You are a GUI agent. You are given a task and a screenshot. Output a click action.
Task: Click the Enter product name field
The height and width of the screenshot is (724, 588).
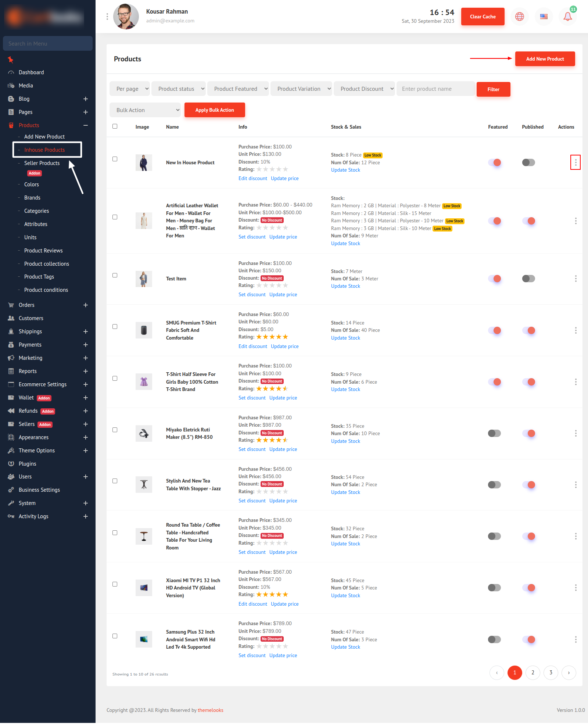[435, 89]
